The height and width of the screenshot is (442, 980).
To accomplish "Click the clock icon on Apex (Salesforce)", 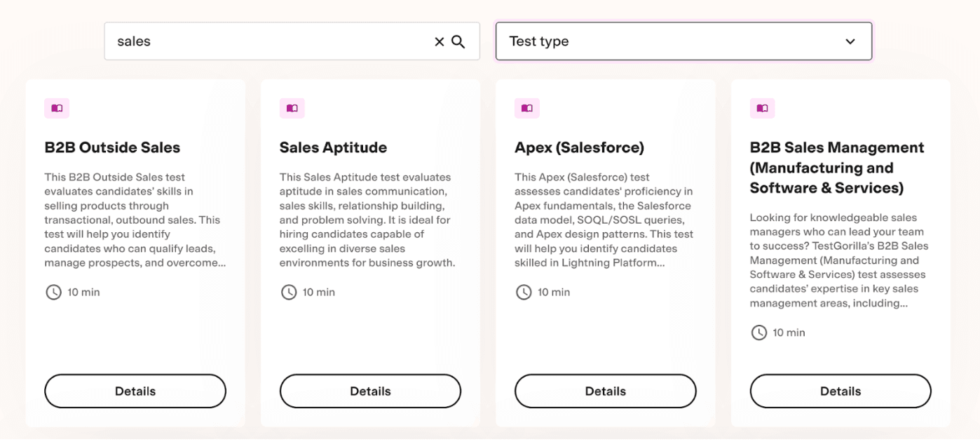I will pyautogui.click(x=524, y=292).
